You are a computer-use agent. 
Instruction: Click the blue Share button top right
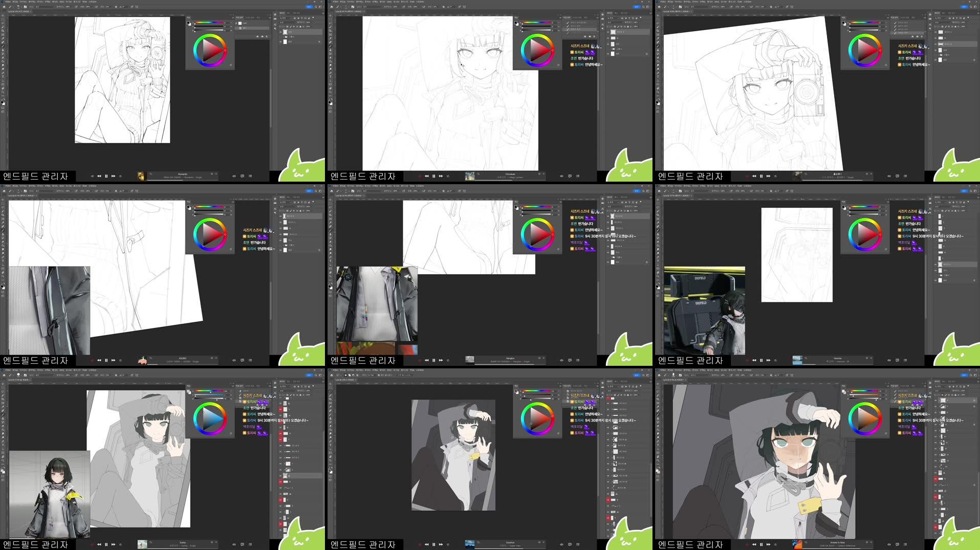point(309,7)
